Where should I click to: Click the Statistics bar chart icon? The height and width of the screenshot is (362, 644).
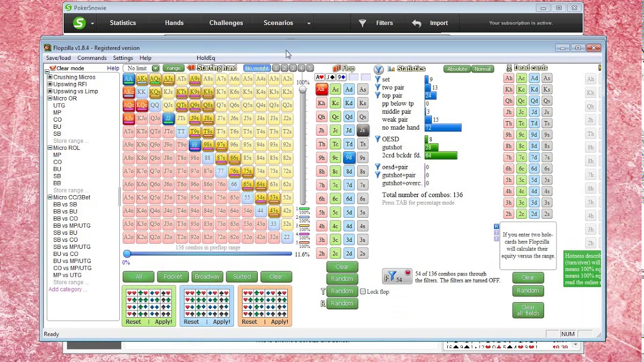click(390, 68)
